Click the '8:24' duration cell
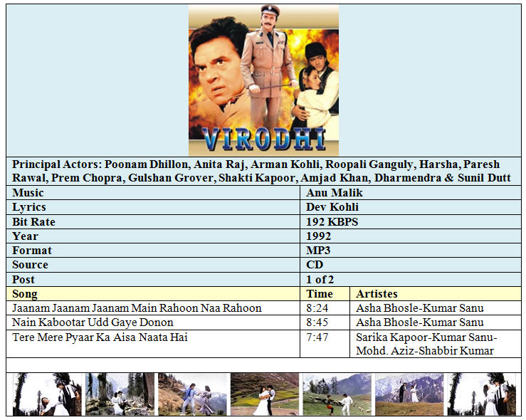This screenshot has height=420, width=526. coord(325,308)
